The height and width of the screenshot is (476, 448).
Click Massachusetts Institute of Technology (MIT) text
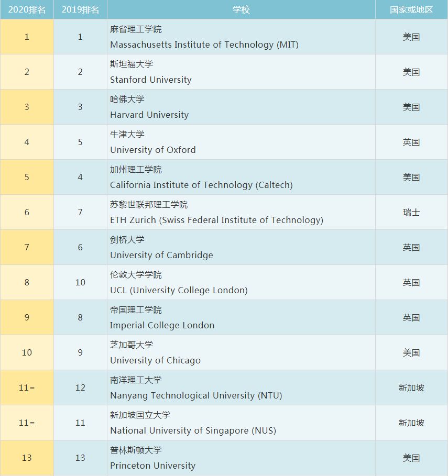204,45
